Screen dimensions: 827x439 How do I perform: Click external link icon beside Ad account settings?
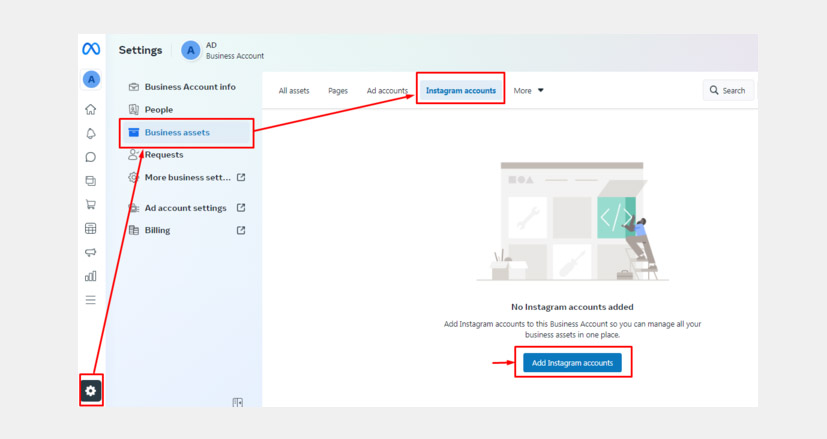(241, 208)
